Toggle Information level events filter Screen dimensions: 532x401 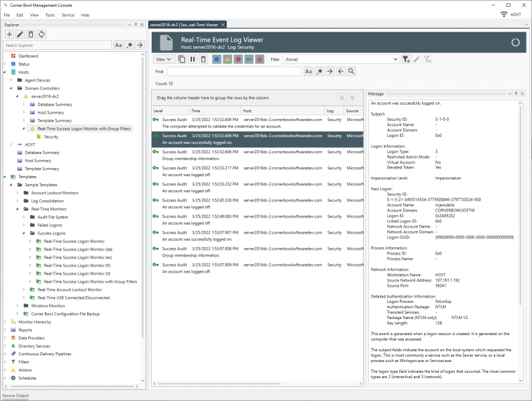(x=217, y=60)
